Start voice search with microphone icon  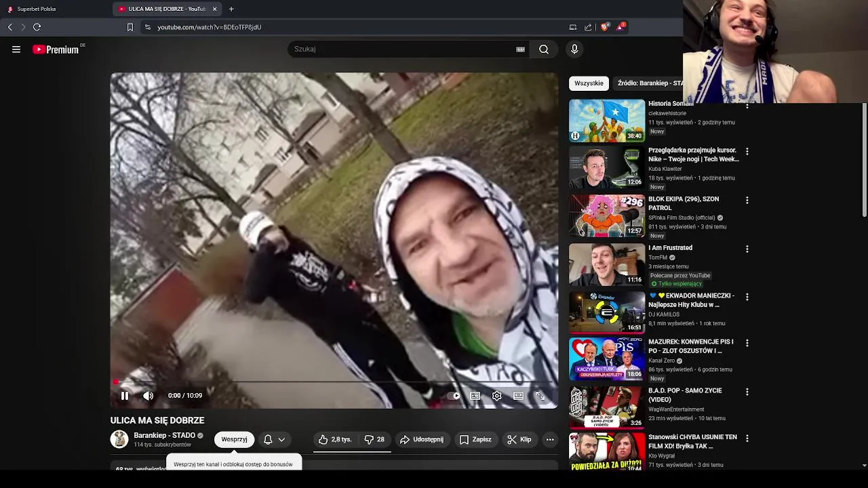tap(574, 49)
